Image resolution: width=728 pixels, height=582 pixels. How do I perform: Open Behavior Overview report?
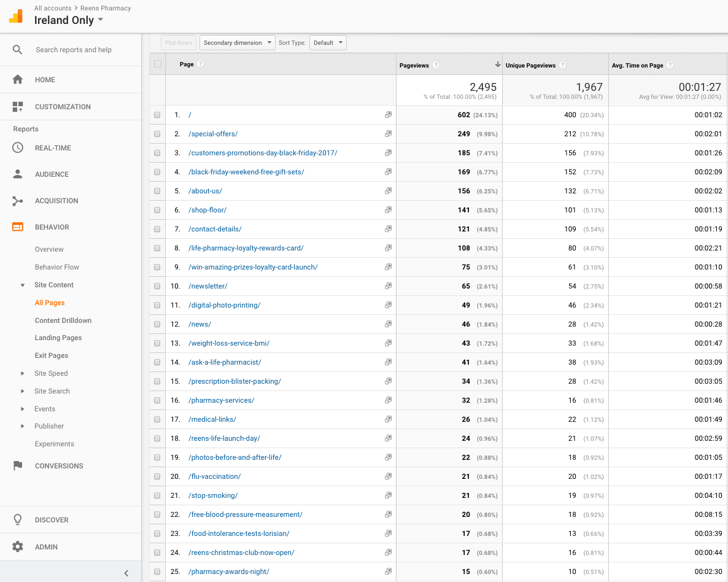tap(49, 249)
